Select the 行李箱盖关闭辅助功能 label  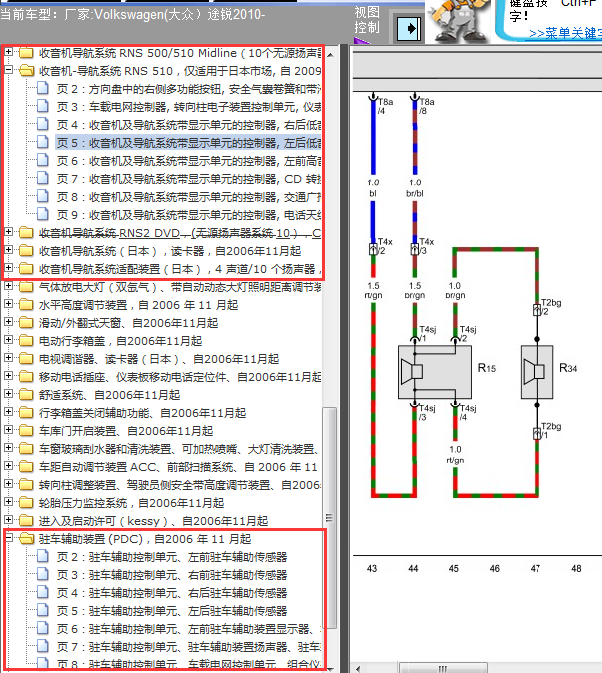pos(142,412)
